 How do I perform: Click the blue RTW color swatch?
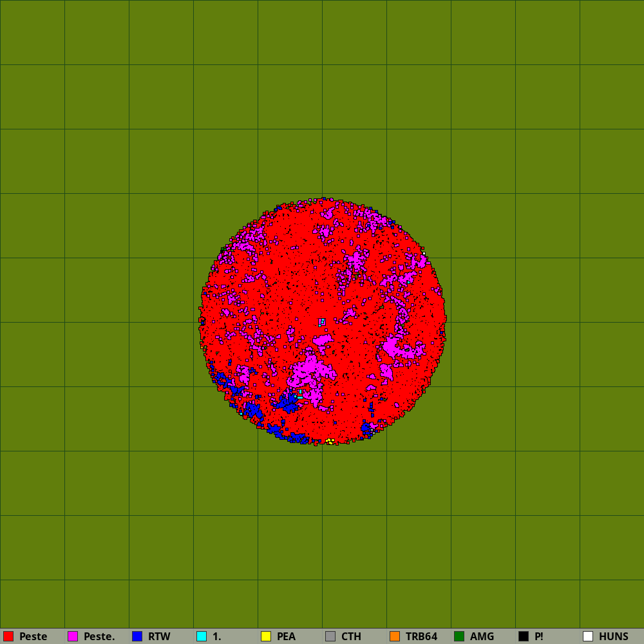click(137, 636)
